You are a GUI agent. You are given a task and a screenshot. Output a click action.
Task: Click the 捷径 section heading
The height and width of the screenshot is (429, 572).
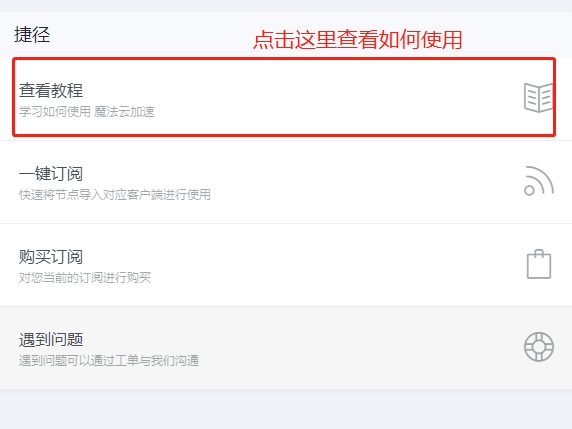(32, 35)
